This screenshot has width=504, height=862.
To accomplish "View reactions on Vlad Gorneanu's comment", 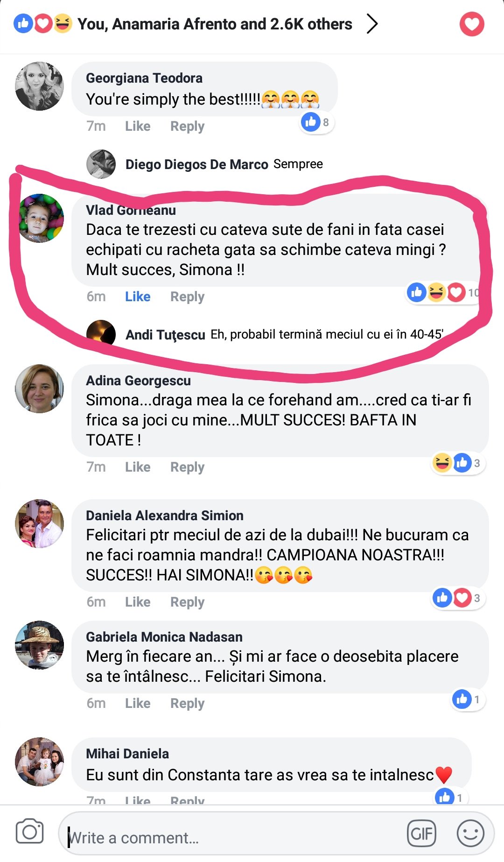I will coord(443,293).
